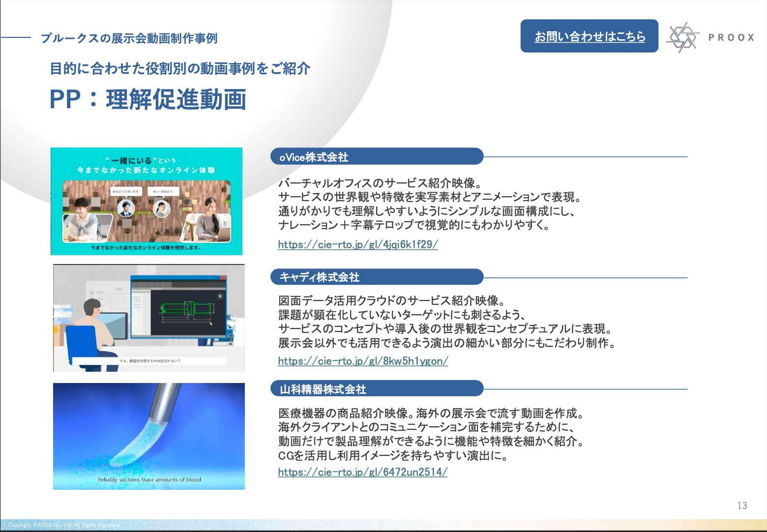Open the キャディ video link cie-rto.jp/gl/8kw5h1ygon
Viewport: 767px width, 532px height.
tap(363, 361)
